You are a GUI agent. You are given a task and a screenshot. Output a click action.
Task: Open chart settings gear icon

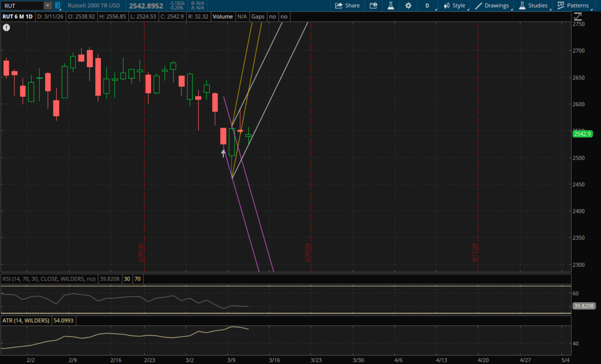[408, 6]
